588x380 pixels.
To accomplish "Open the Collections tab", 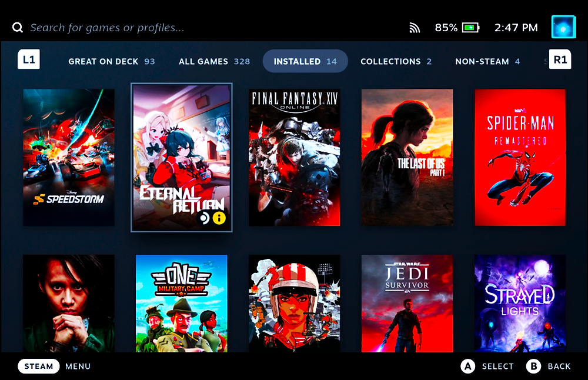I will coord(396,61).
